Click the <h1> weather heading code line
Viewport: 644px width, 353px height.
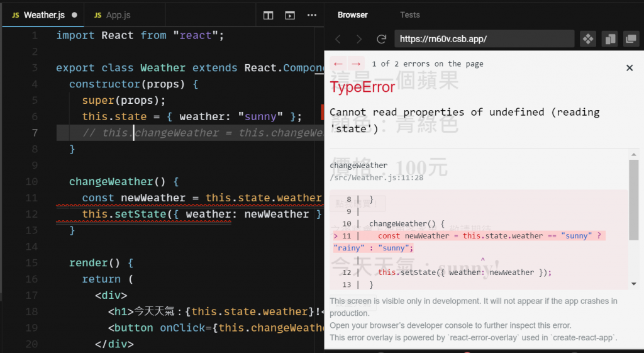coord(216,311)
